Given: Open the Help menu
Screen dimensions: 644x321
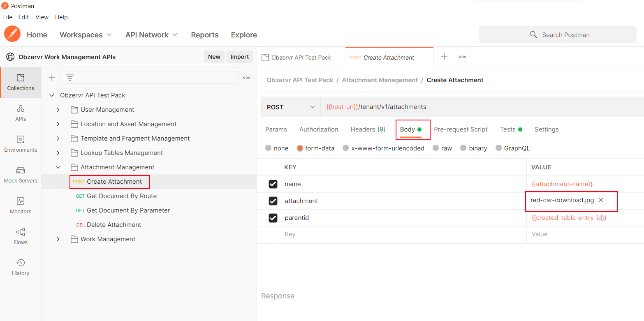Looking at the screenshot, I should click(61, 17).
